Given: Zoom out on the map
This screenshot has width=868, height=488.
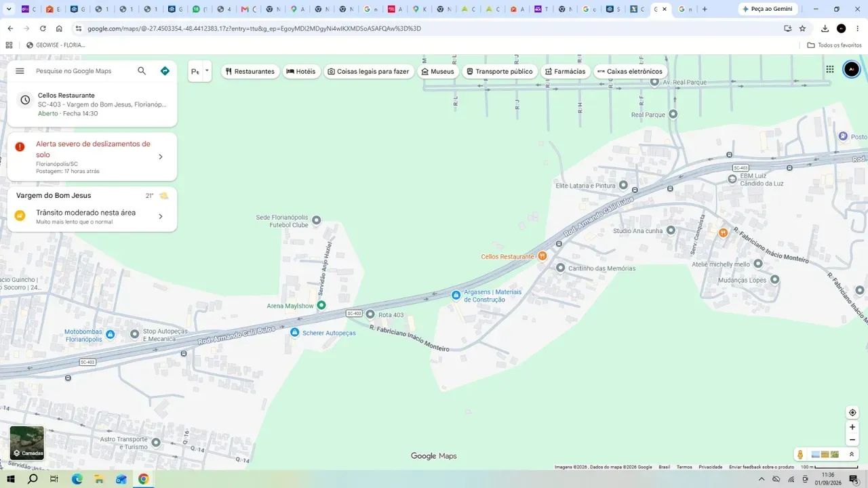Looking at the screenshot, I should [x=852, y=440].
